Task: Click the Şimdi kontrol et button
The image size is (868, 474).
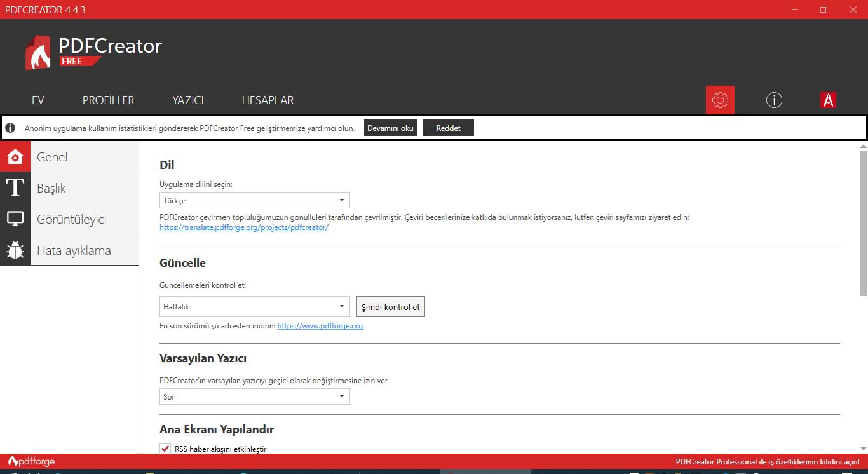Action: (391, 307)
